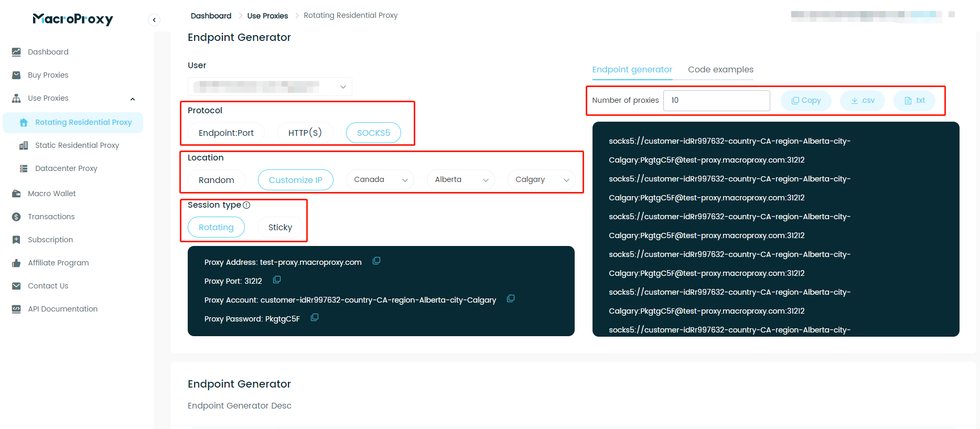Click the API Documentation code icon
The image size is (980, 429).
tap(16, 309)
